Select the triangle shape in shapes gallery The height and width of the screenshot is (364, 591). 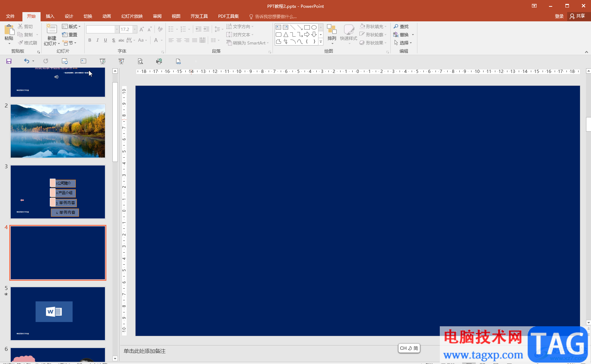286,35
